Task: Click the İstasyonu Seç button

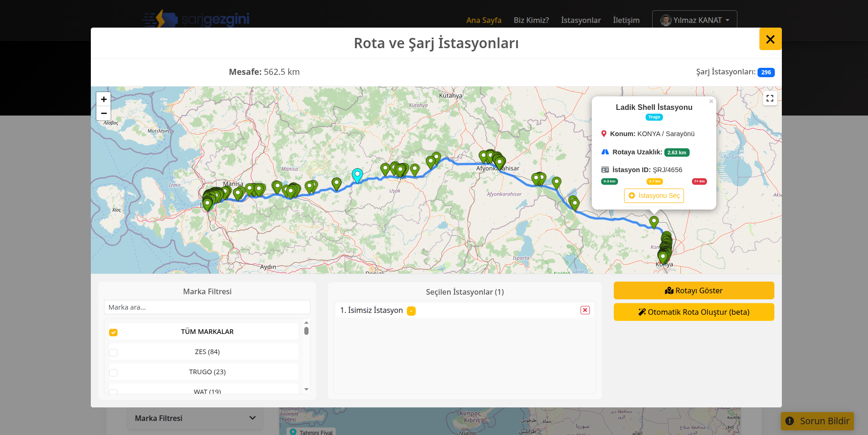Action: pos(654,196)
